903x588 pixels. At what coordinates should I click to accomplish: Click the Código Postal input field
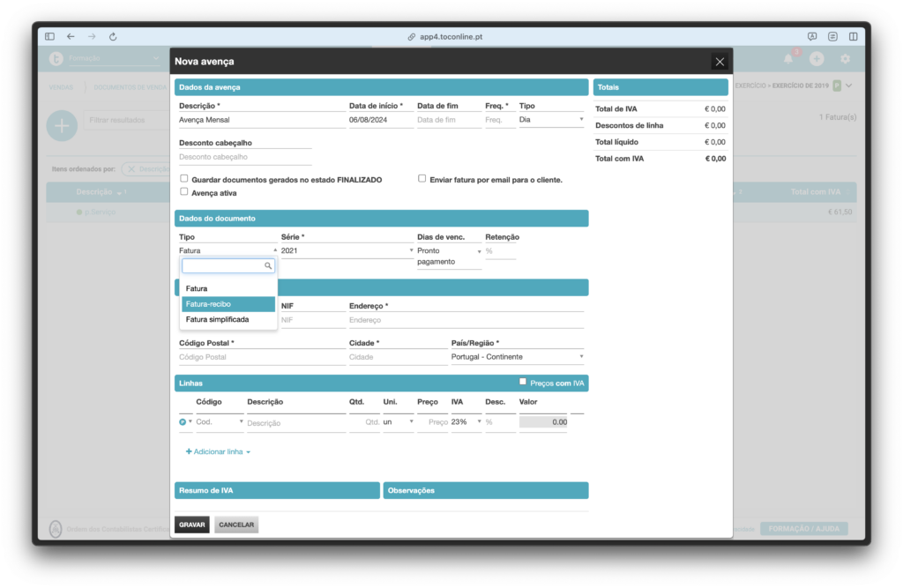coord(262,357)
